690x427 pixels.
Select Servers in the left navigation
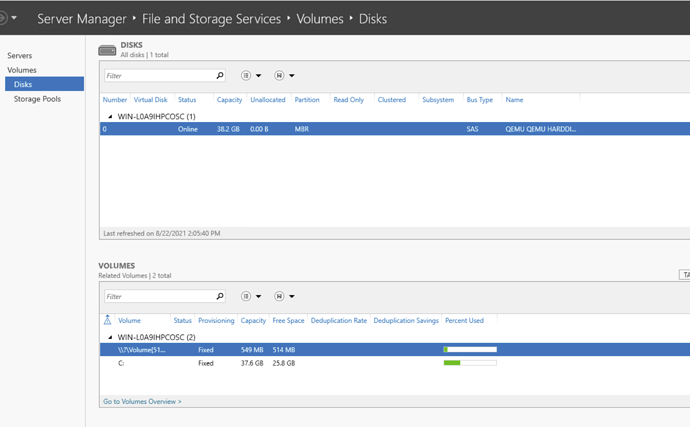[20, 56]
